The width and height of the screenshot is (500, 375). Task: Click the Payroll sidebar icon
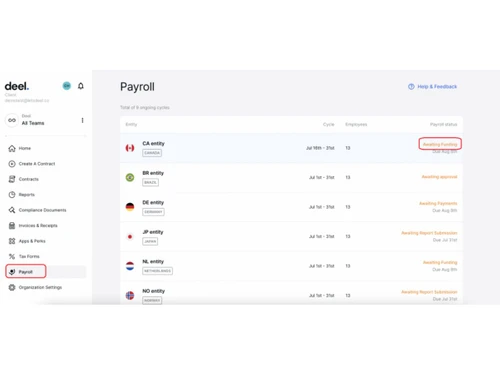click(12, 272)
